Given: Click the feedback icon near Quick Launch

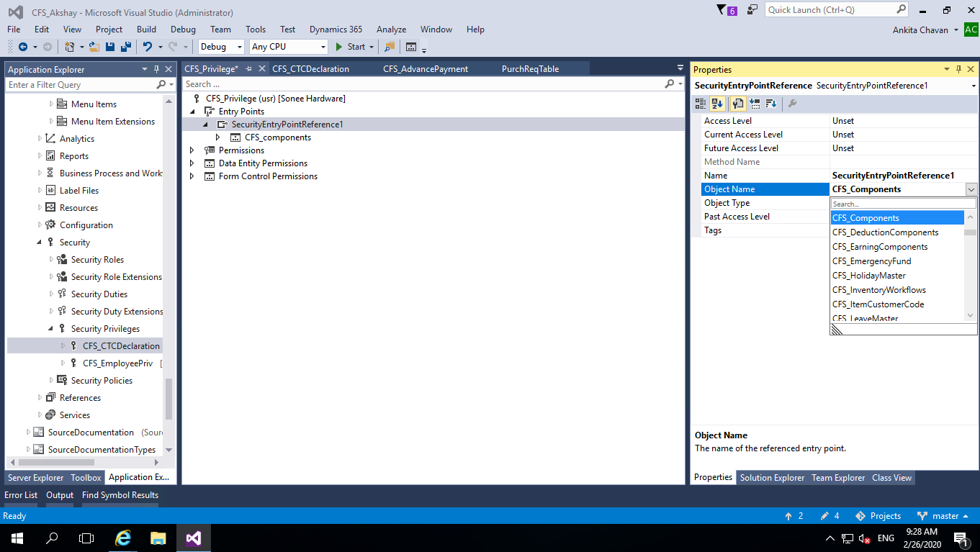Looking at the screenshot, I should [752, 10].
